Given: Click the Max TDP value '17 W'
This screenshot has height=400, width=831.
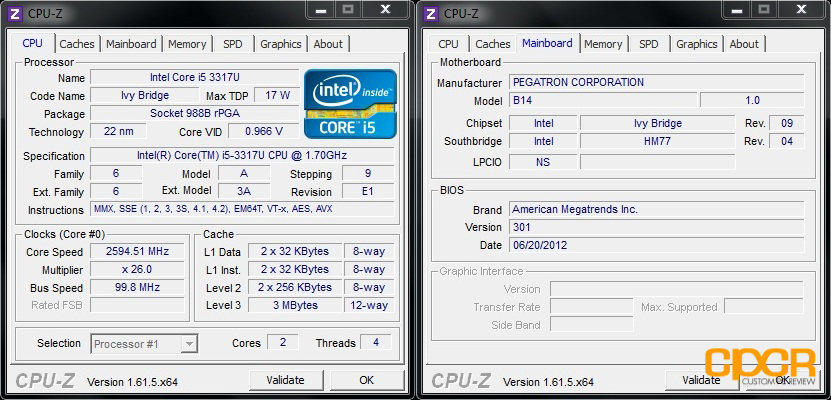Looking at the screenshot, I should click(x=277, y=95).
